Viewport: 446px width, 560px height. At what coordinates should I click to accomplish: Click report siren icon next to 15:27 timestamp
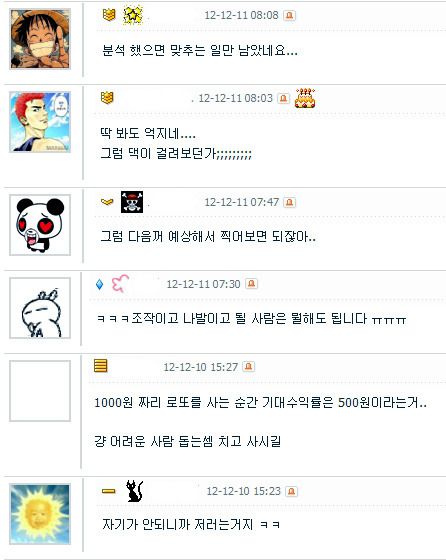[249, 367]
